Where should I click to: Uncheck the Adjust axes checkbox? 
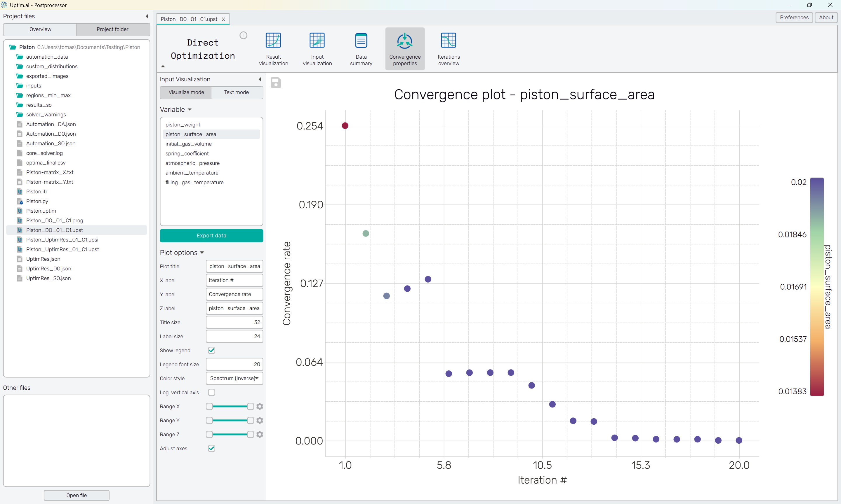211,448
